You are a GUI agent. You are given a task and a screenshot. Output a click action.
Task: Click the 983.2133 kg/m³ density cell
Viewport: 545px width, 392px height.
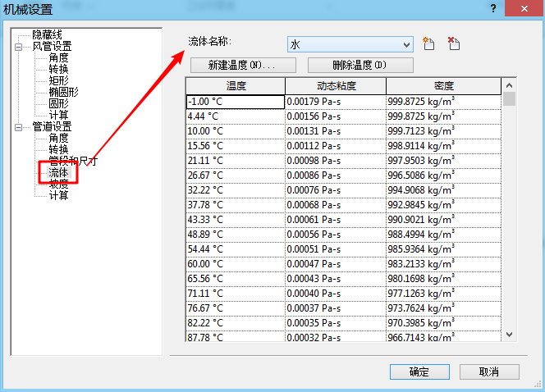pos(443,264)
